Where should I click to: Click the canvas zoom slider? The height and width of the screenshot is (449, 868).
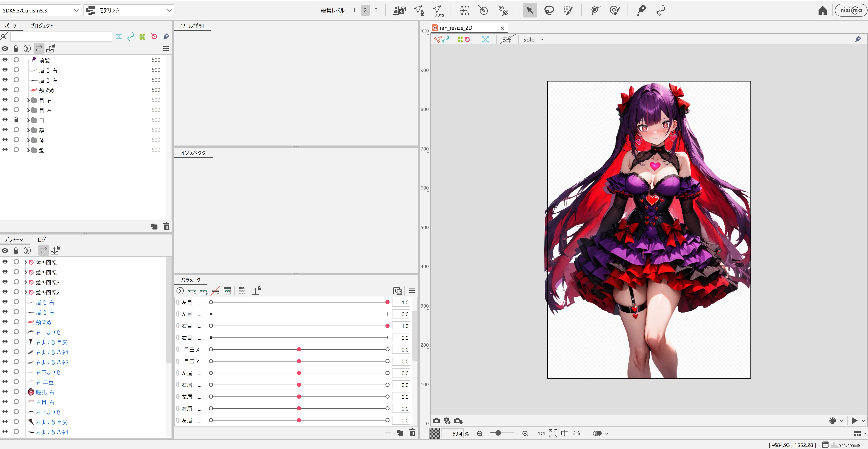coord(502,433)
